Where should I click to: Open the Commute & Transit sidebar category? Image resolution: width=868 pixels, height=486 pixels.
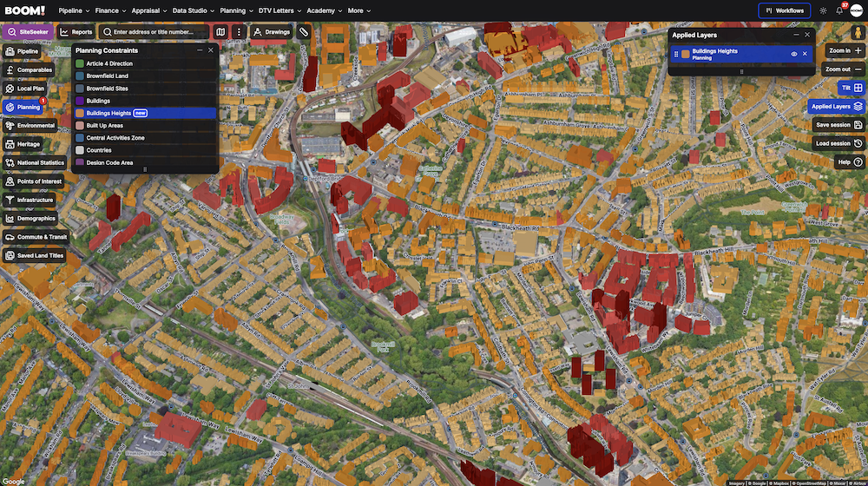pyautogui.click(x=36, y=237)
